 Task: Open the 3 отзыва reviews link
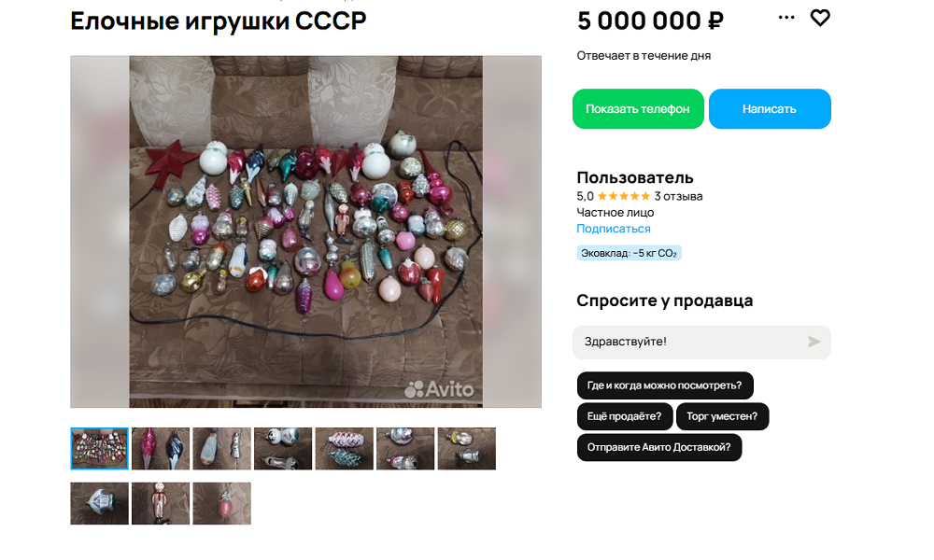click(x=678, y=196)
